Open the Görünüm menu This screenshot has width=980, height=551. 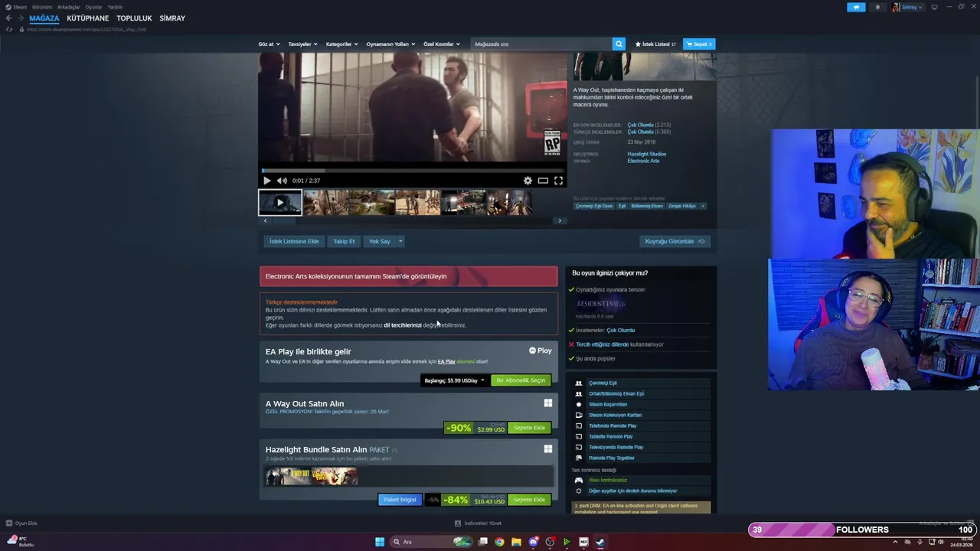tap(42, 7)
